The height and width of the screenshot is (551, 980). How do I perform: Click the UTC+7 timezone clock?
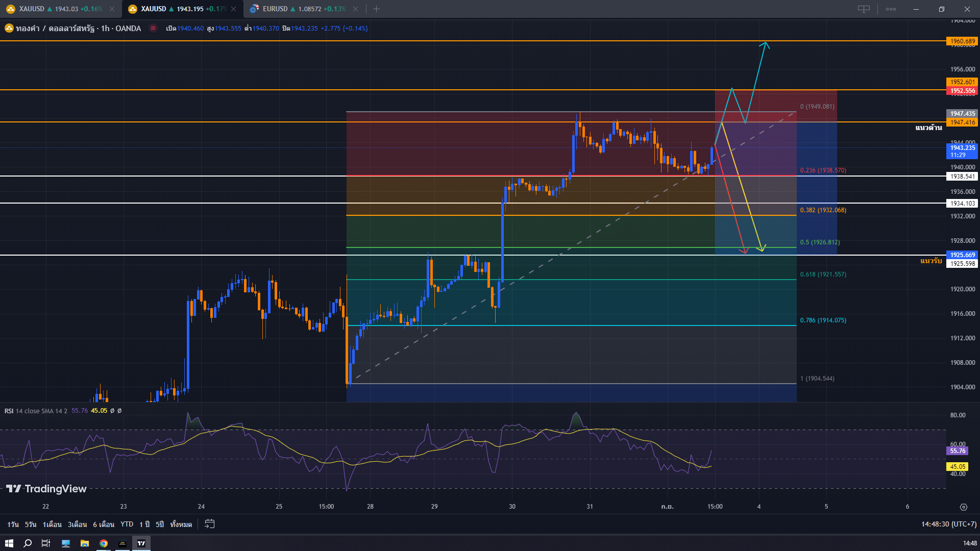[x=948, y=524]
